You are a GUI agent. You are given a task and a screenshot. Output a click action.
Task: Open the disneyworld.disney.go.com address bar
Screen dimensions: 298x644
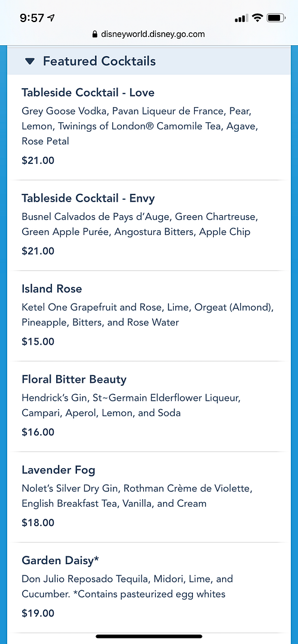click(149, 35)
